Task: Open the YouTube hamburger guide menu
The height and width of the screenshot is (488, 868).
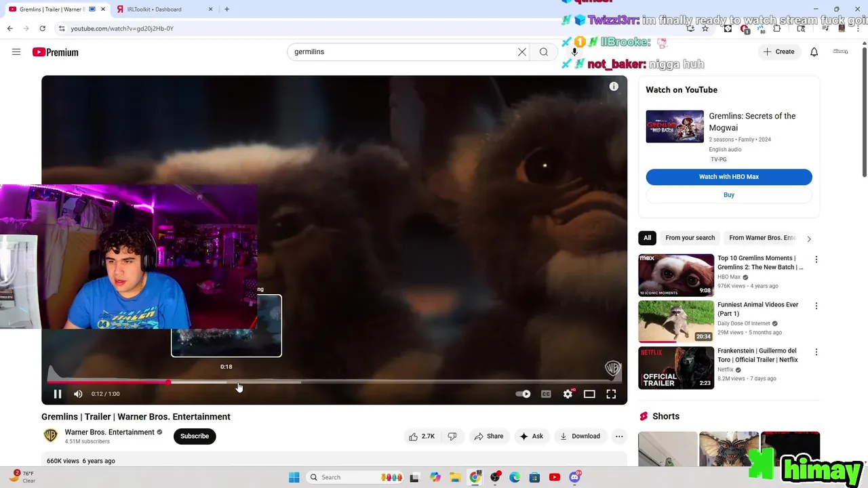Action: click(16, 52)
